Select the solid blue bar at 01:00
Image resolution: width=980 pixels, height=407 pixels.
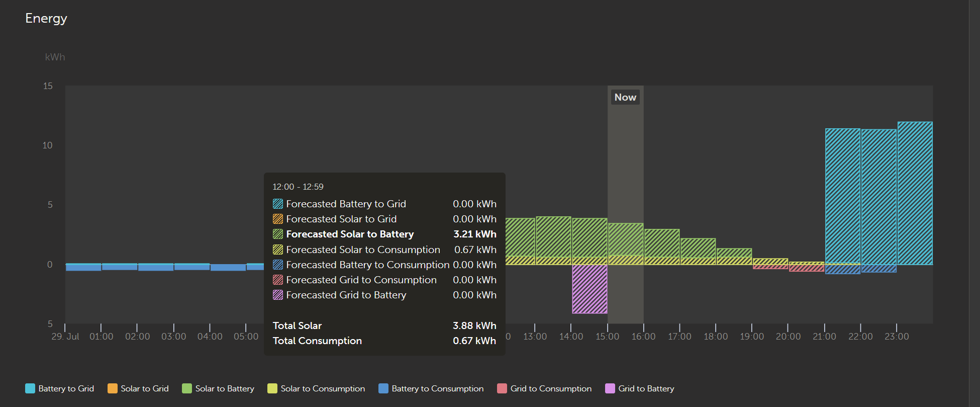click(119, 267)
